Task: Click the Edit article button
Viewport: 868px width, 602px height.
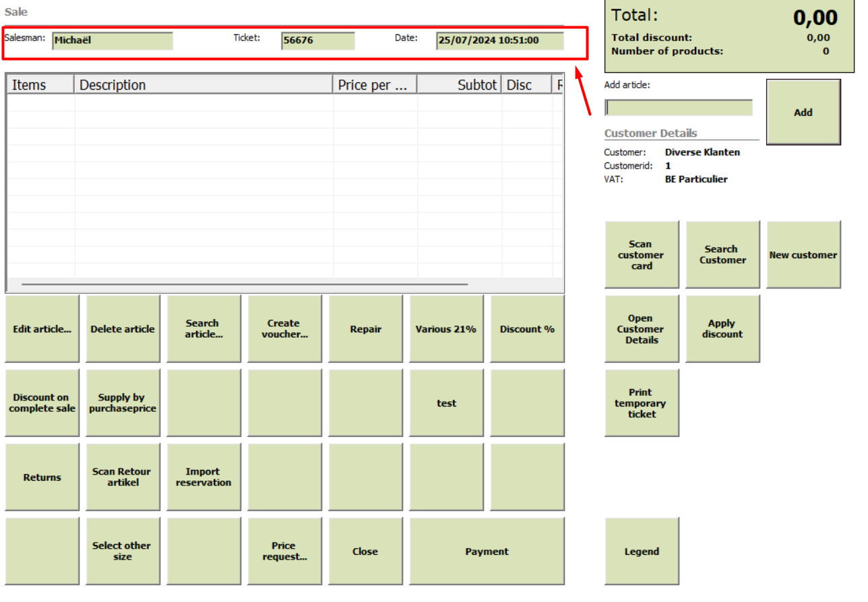Action: [x=42, y=329]
